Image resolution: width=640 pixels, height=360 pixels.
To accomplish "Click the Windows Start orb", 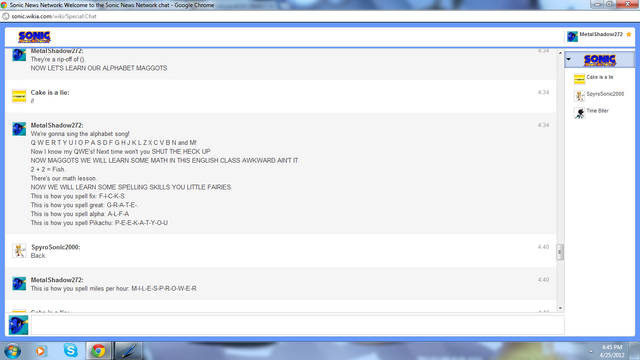I will pyautogui.click(x=12, y=351).
